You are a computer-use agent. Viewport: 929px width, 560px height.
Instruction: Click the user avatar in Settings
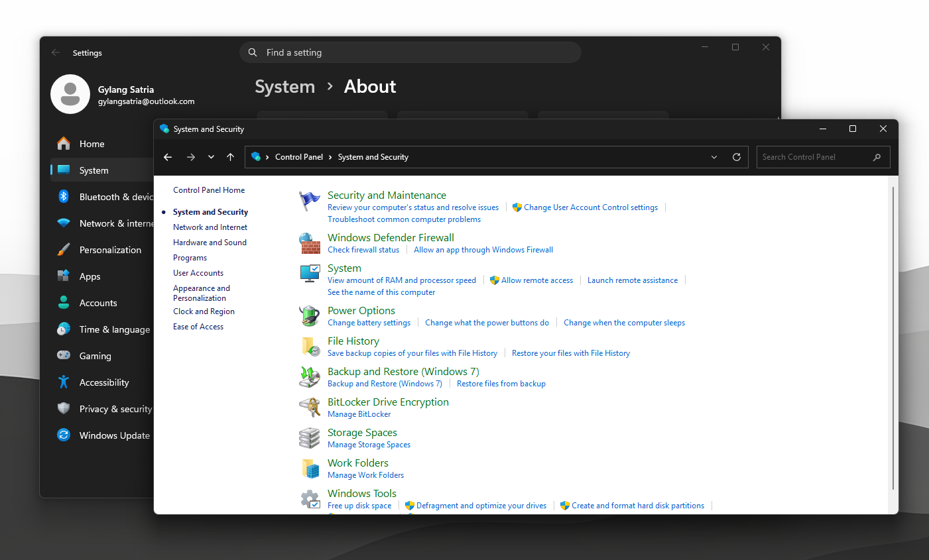[70, 94]
